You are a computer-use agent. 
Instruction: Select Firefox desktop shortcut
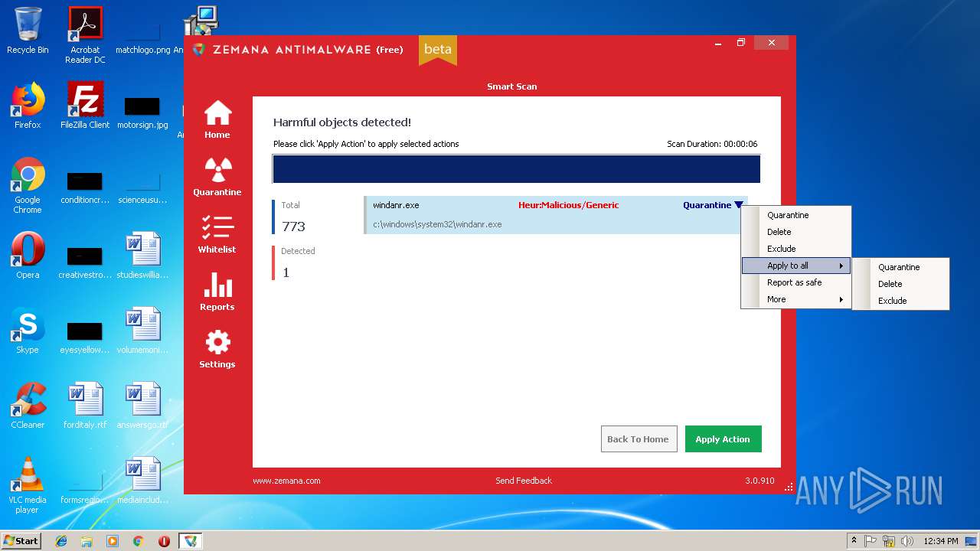[28, 106]
